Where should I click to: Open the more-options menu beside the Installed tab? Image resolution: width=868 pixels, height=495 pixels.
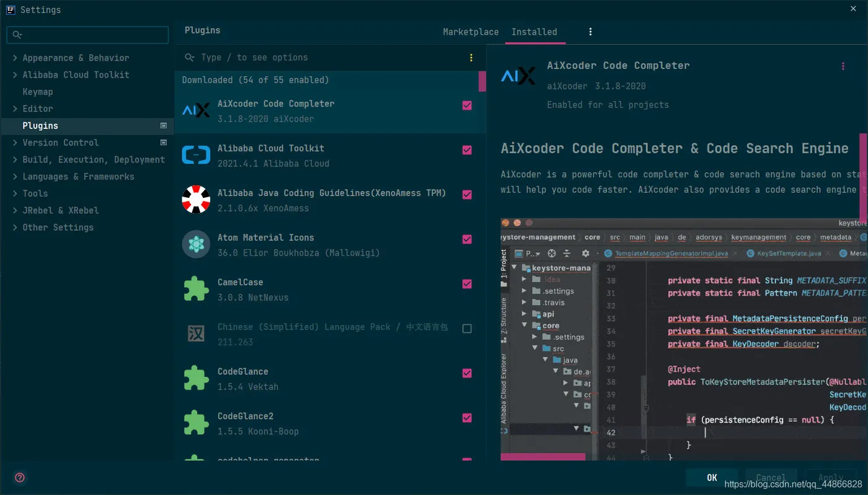point(590,32)
